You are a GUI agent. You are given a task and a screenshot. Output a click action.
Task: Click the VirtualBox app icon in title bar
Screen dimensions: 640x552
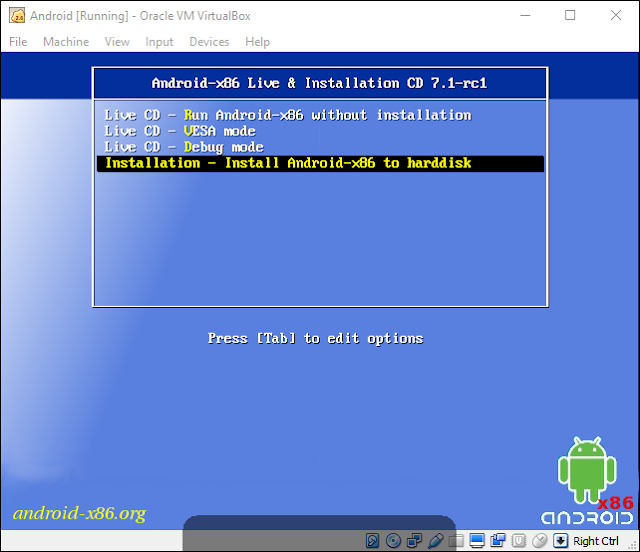[17, 16]
